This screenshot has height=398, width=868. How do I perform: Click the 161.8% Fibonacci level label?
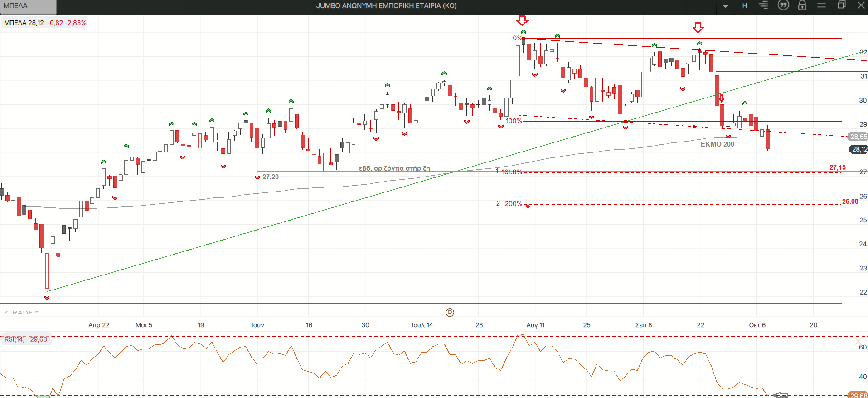512,172
